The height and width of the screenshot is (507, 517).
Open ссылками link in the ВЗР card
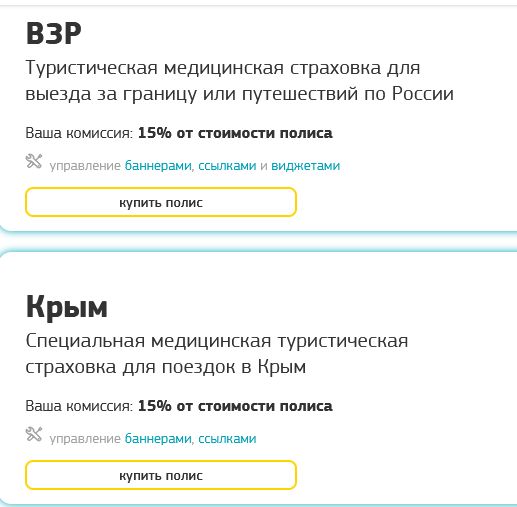[x=227, y=165]
